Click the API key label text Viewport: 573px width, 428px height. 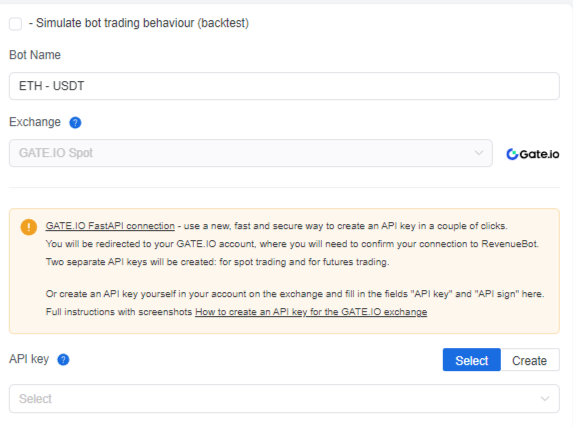[x=29, y=359]
